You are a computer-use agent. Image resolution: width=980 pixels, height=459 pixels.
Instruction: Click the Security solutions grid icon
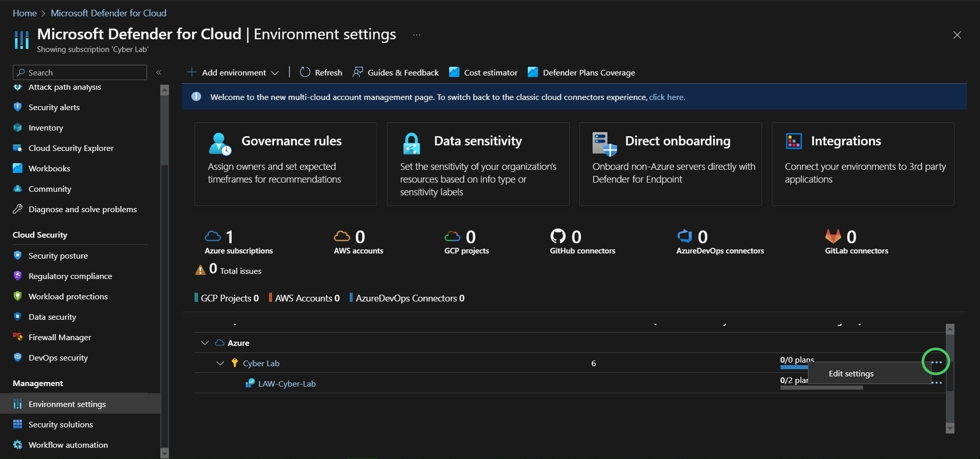pos(18,424)
